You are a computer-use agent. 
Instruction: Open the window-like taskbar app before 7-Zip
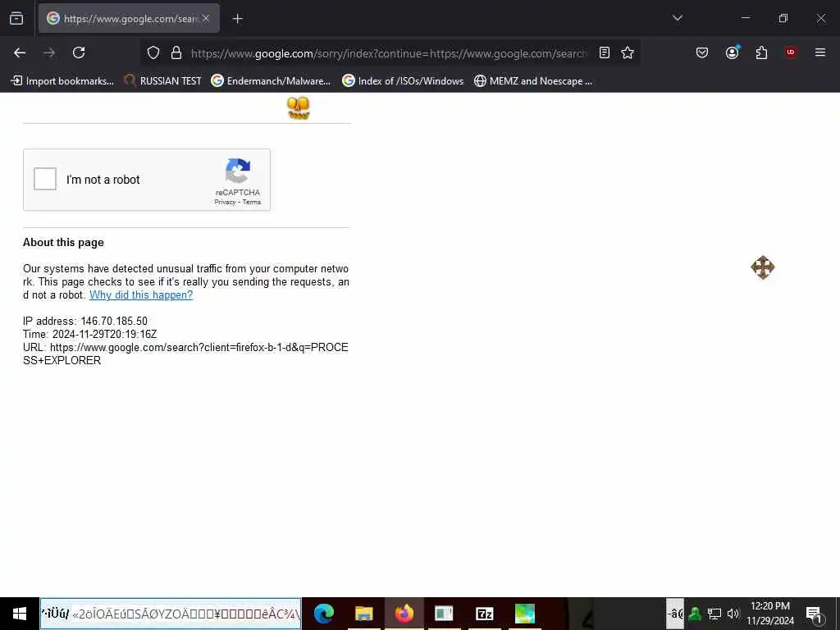coord(444,614)
